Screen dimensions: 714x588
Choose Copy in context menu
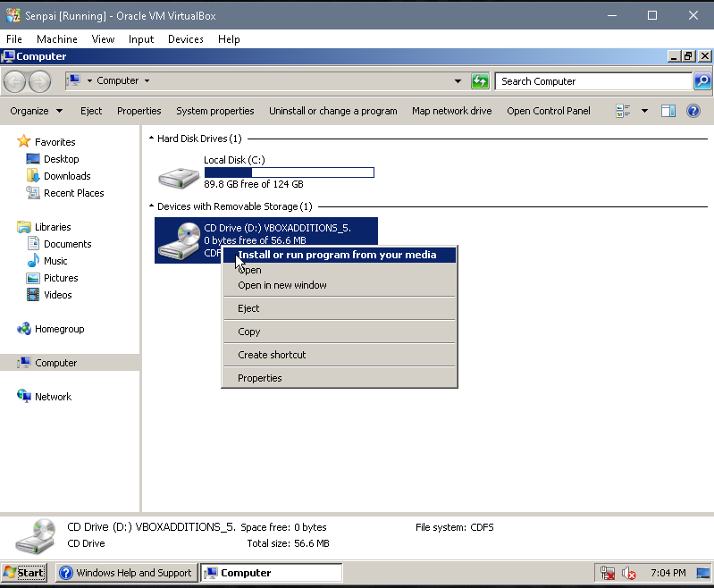[x=340, y=332]
